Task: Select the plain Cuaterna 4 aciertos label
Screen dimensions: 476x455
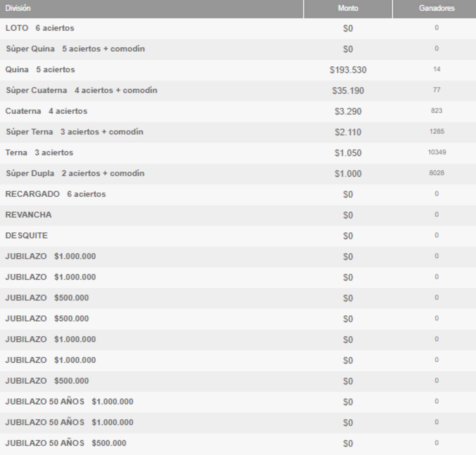Action: pyautogui.click(x=46, y=111)
